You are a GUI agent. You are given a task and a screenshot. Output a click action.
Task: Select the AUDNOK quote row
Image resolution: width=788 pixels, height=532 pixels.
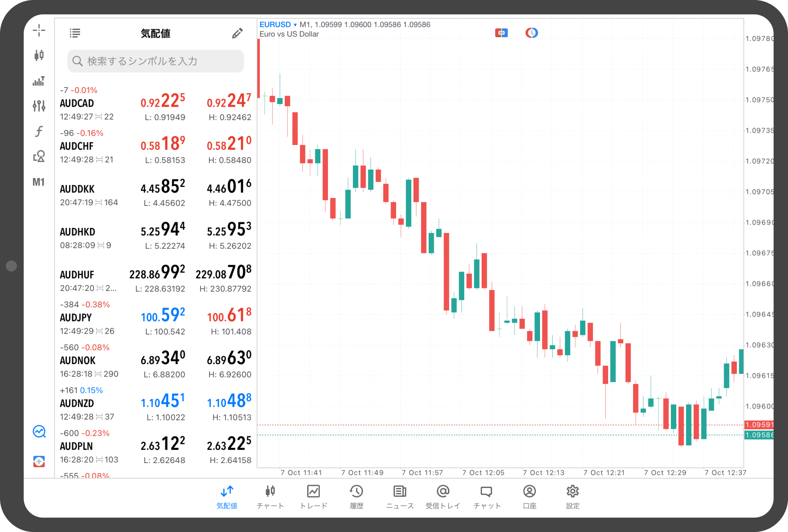156,361
